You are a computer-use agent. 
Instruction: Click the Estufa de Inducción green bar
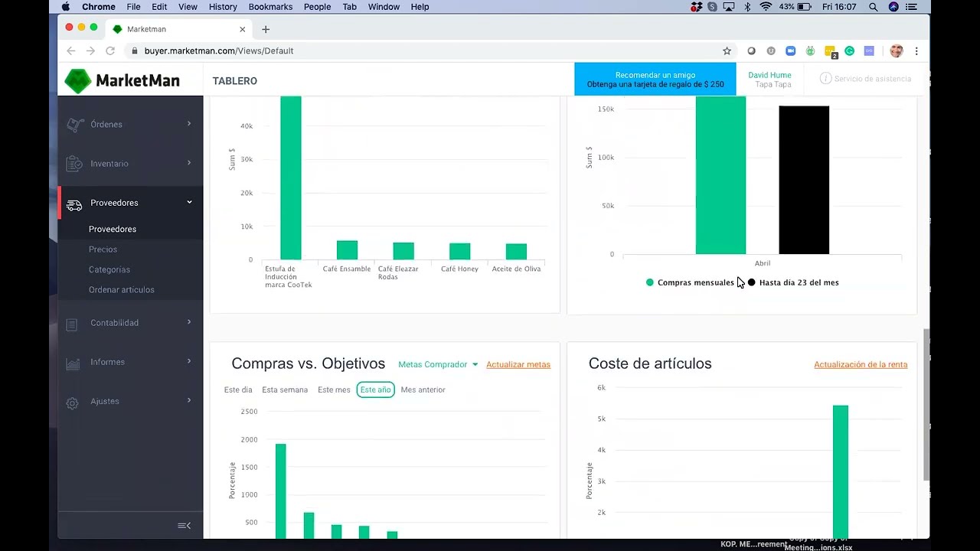tap(291, 178)
